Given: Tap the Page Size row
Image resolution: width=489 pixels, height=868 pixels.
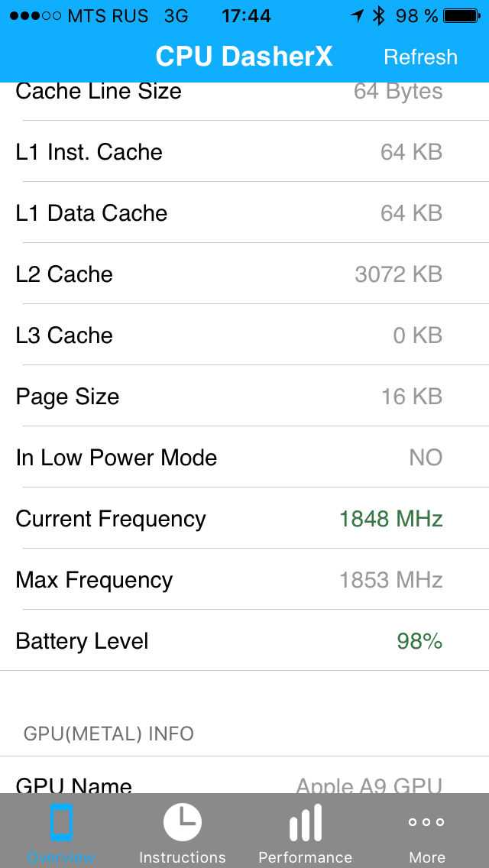Looking at the screenshot, I should 244,397.
